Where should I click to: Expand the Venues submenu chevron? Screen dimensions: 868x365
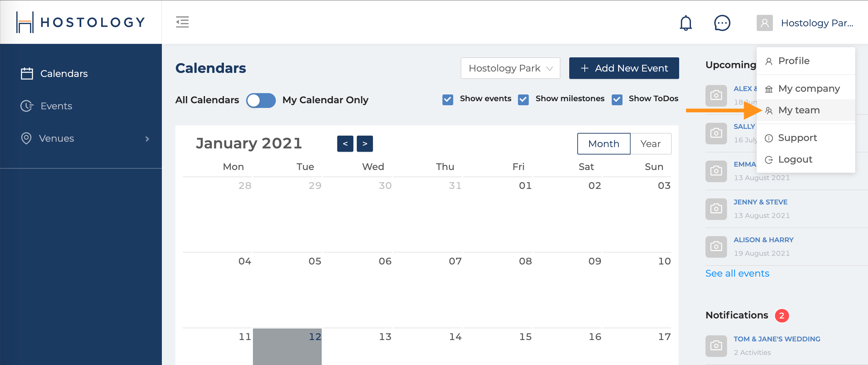[147, 139]
